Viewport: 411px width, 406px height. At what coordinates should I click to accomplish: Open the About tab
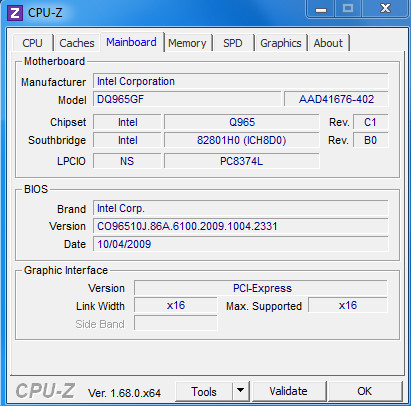(328, 43)
